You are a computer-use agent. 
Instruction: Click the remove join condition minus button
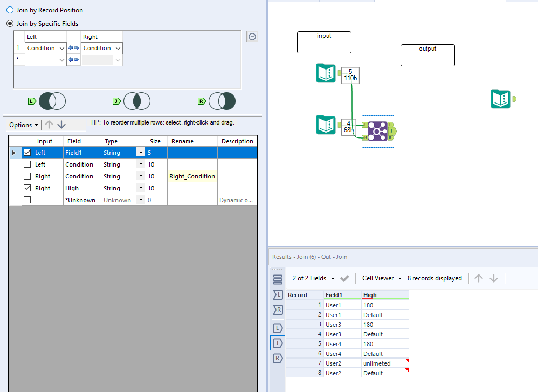click(252, 36)
